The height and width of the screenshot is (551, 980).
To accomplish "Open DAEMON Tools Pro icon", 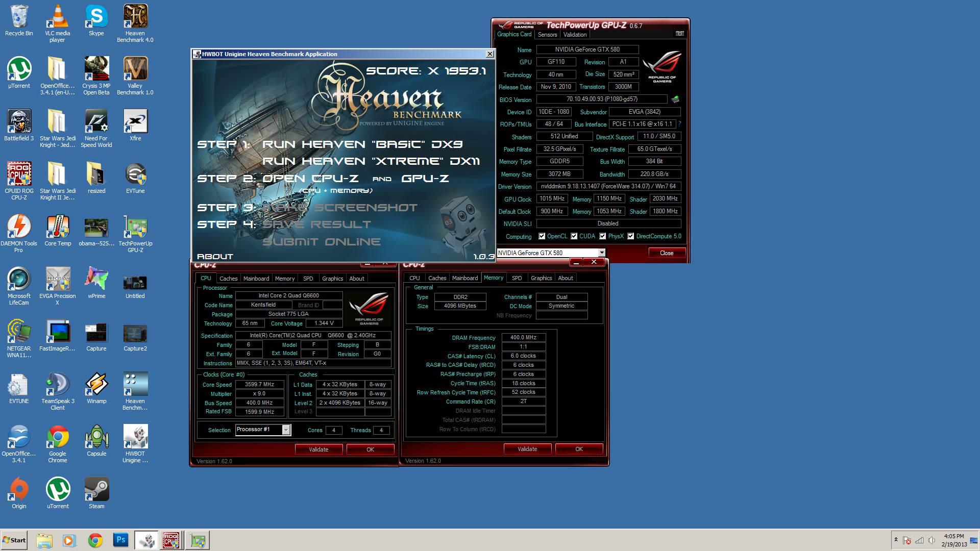I will click(19, 234).
